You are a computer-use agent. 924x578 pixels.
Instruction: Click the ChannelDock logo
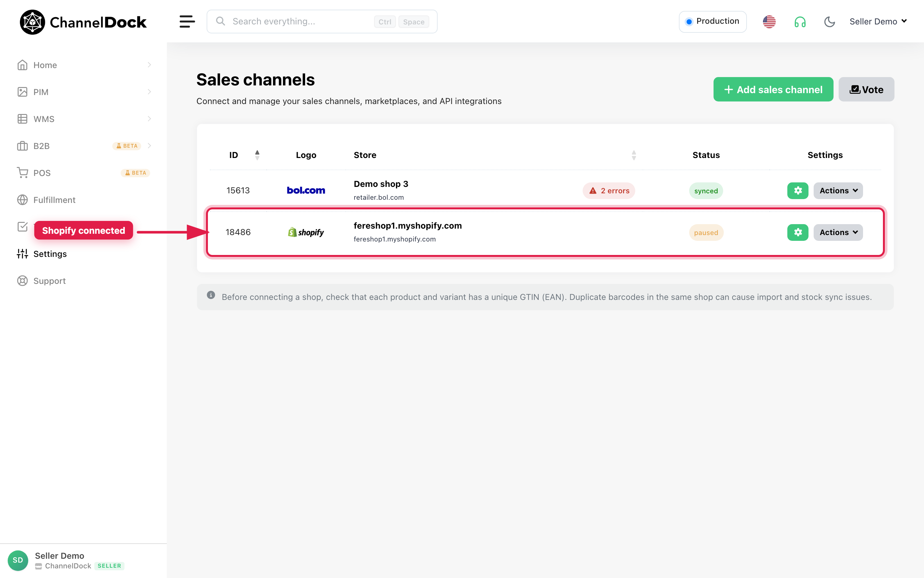(83, 22)
